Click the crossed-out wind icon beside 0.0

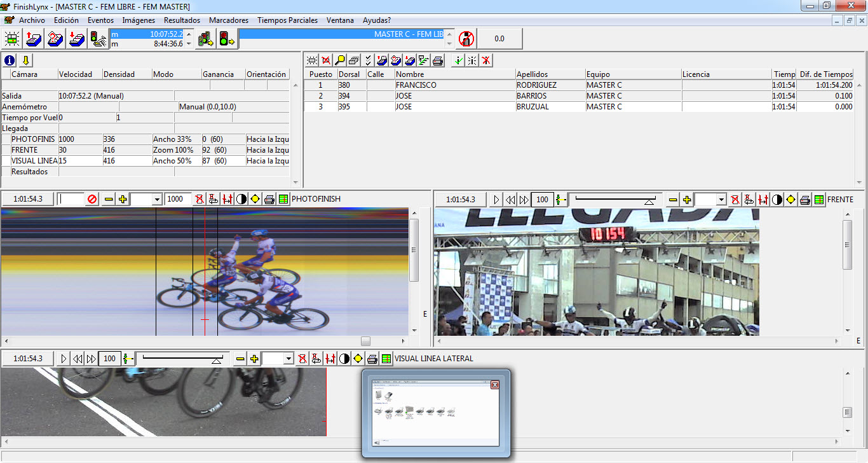click(x=466, y=38)
